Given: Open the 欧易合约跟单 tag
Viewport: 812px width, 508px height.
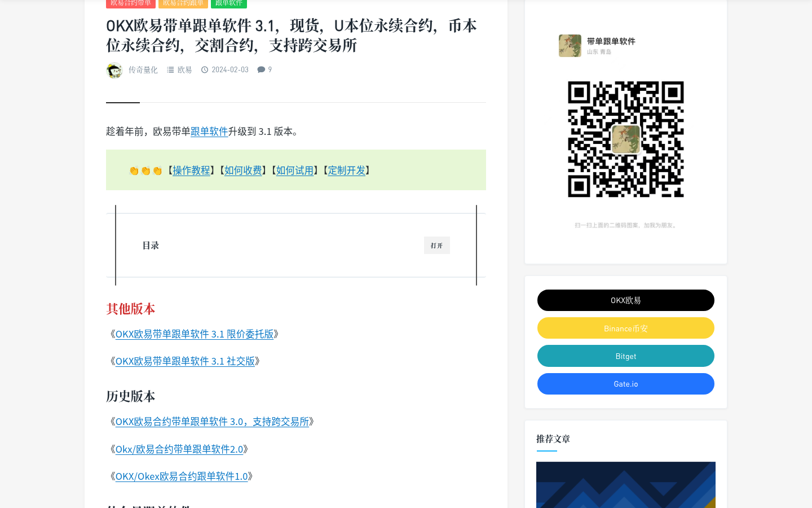Looking at the screenshot, I should [183, 3].
